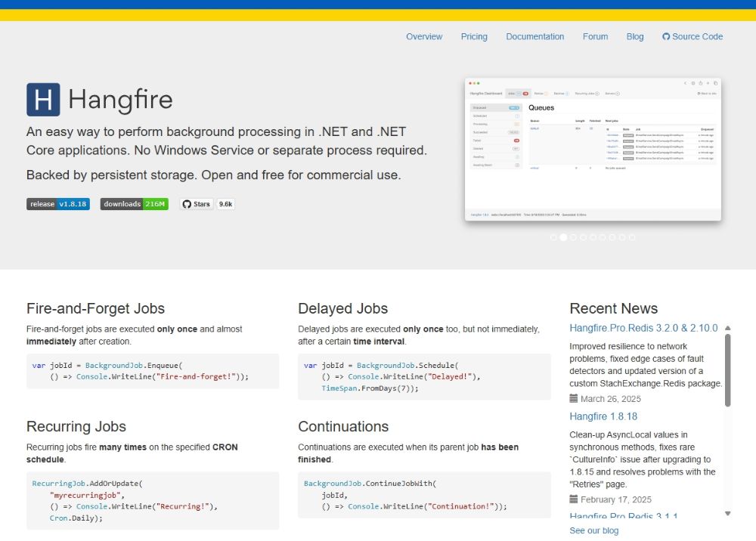Click the RecurringJob.AddOrUpdate code block
This screenshot has width=756, height=541.
click(153, 500)
